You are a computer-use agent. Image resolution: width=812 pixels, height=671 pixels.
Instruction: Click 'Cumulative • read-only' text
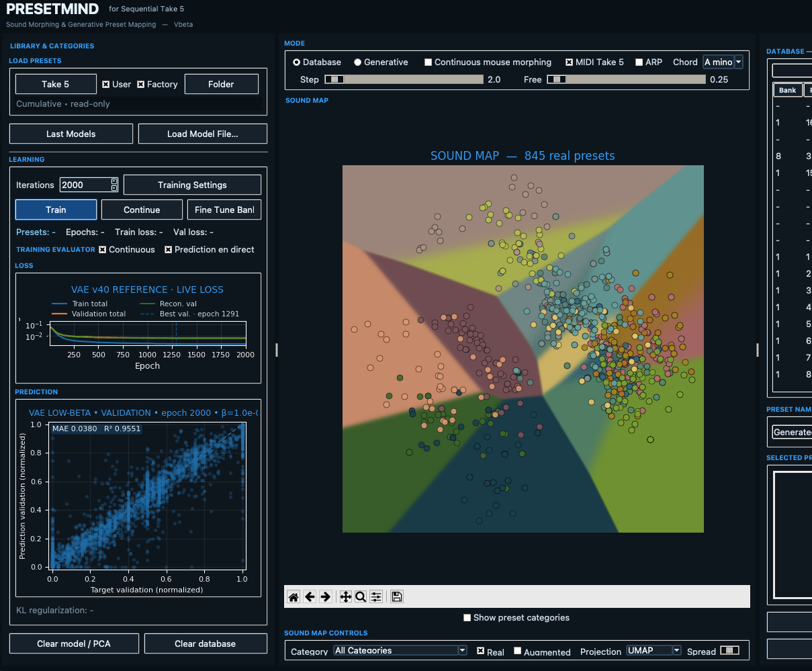(x=63, y=104)
